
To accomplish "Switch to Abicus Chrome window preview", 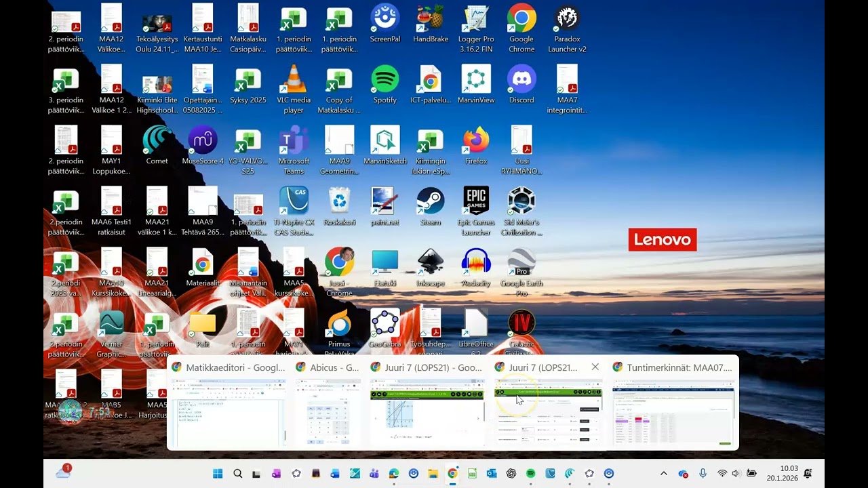I will point(327,403).
